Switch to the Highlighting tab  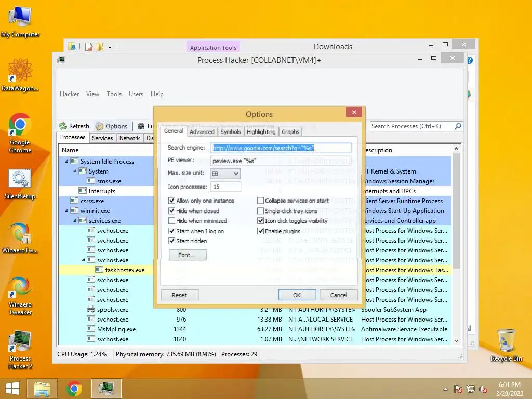click(x=261, y=131)
